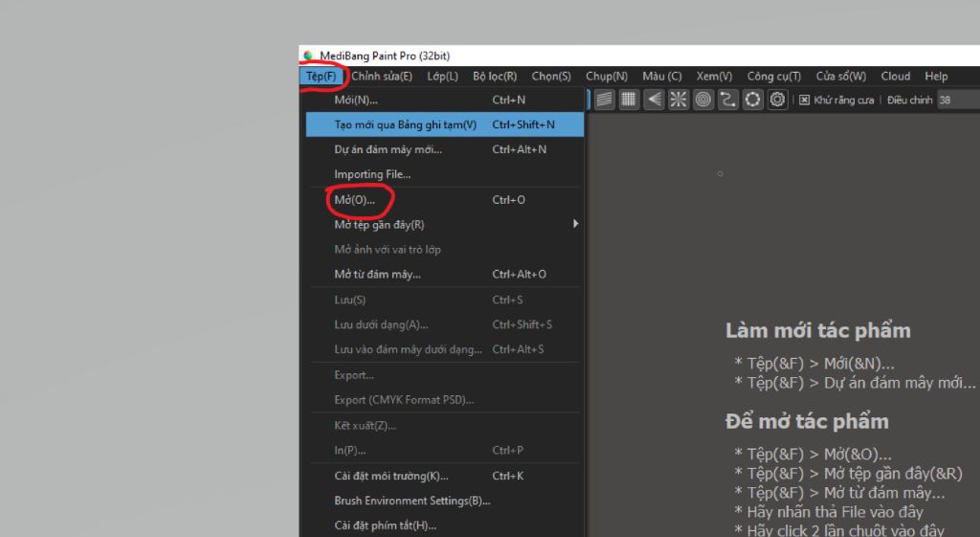Click the hint line Tệp(&F) > Mới(&N)...
980x537 pixels.
pyautogui.click(x=814, y=364)
